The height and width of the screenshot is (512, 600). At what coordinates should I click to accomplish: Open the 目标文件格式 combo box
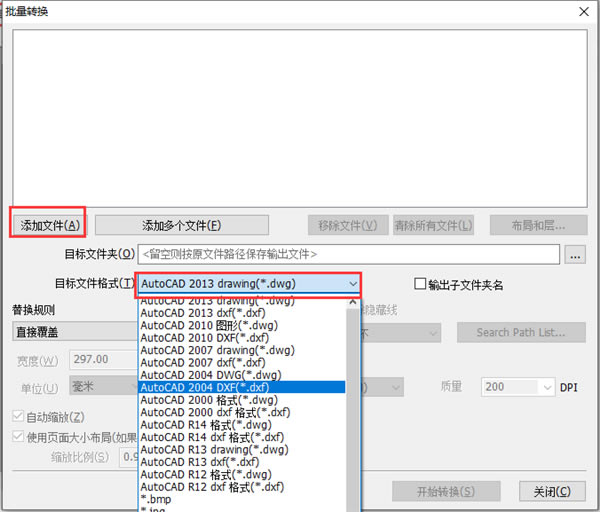(x=248, y=284)
